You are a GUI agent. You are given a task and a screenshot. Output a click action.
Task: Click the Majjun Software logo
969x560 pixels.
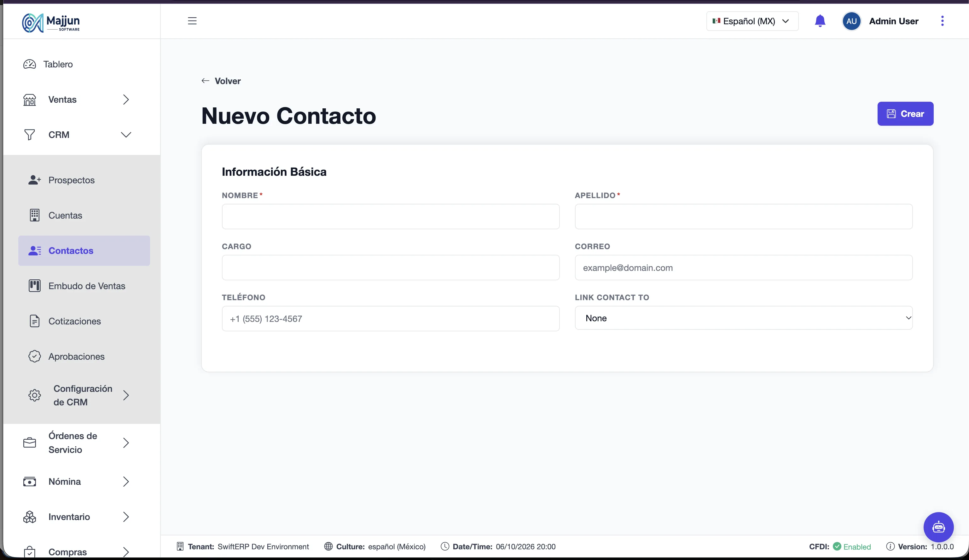click(x=51, y=23)
